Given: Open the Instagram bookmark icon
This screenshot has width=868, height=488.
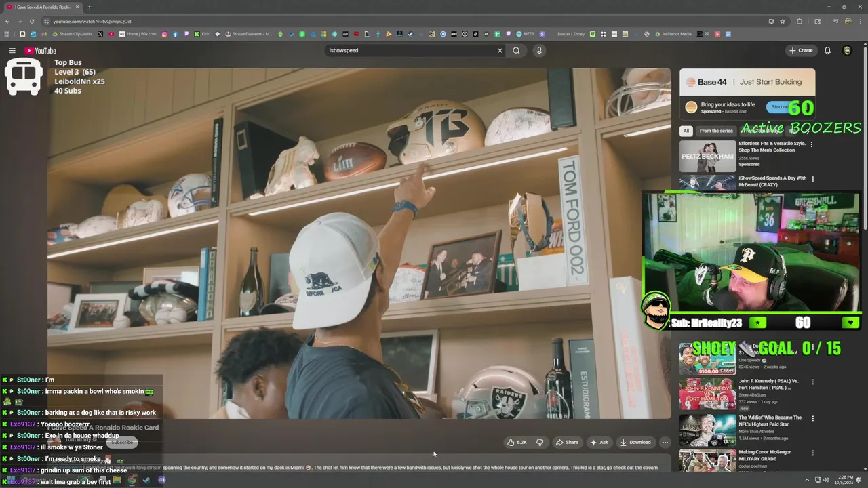Looking at the screenshot, I should [x=164, y=34].
